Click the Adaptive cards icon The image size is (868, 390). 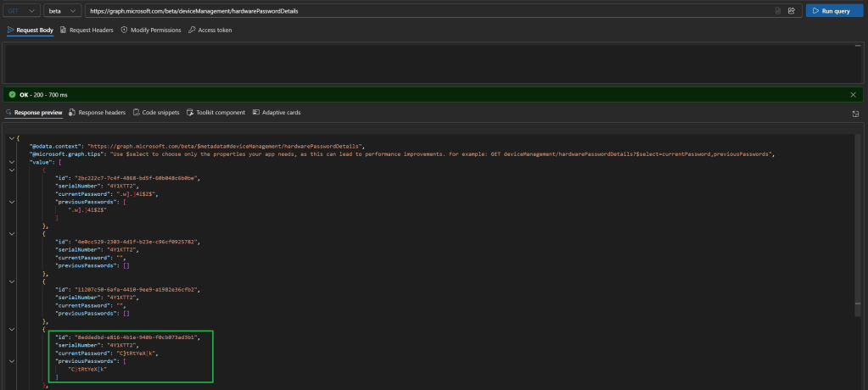click(255, 112)
